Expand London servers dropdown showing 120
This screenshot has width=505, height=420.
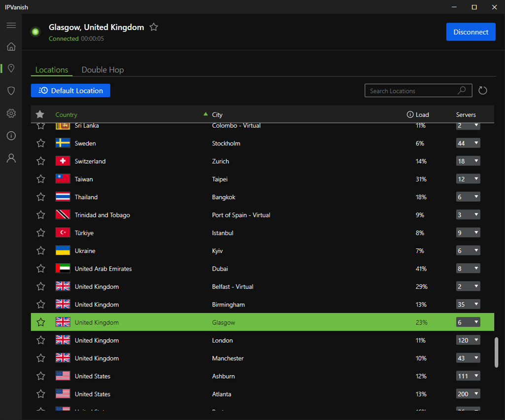tap(468, 340)
